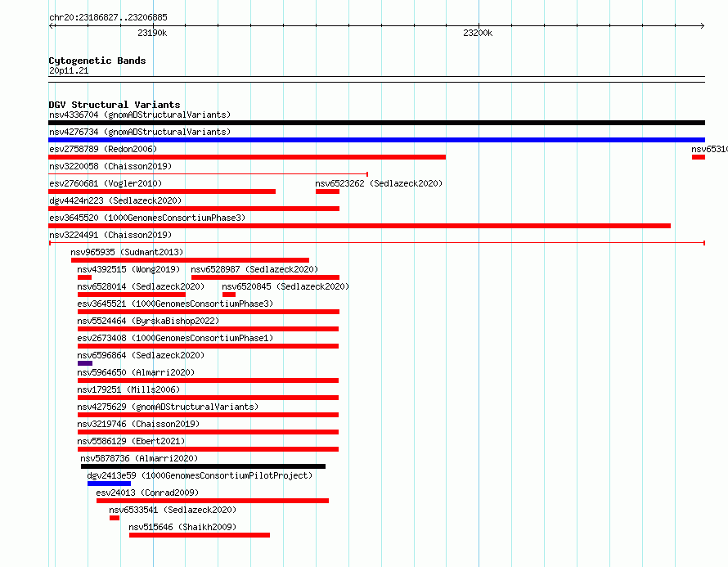The image size is (728, 567).
Task: Click esv3645520 (1000GenomesConsortiumPhase3) label
Action: [x=147, y=218]
